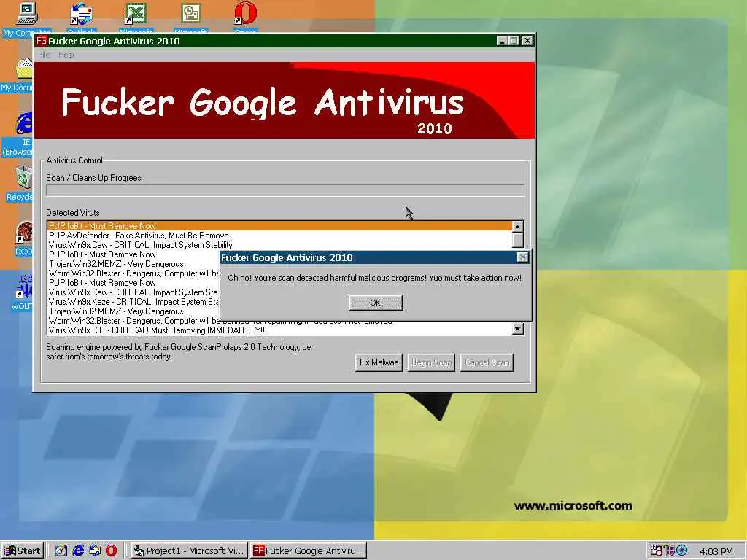
Task: Click the Opera icon in Quick Launch
Action: pos(111,551)
